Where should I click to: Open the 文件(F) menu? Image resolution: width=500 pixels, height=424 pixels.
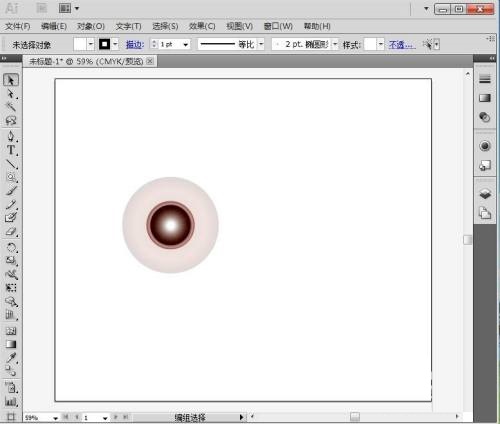pyautogui.click(x=18, y=26)
